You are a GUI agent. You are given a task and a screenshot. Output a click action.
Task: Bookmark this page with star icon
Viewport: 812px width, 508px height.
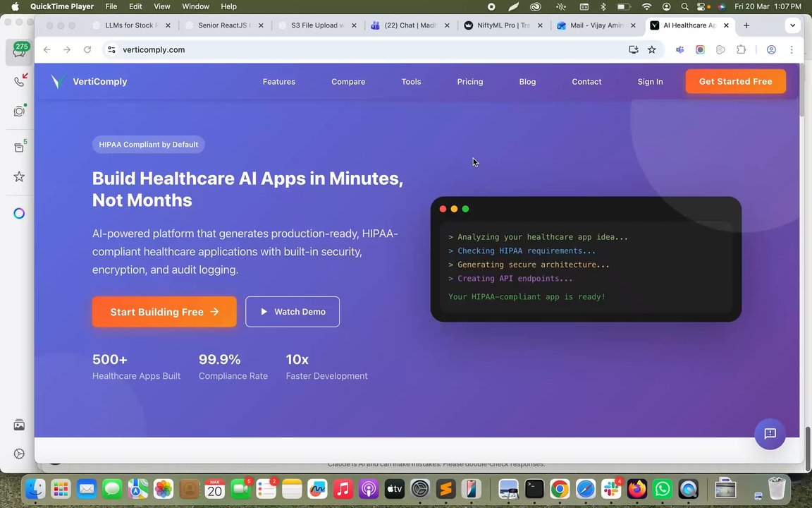pyautogui.click(x=651, y=50)
